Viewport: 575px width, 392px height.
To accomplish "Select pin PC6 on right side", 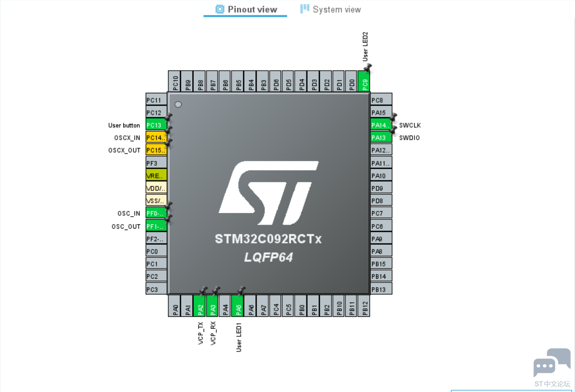I will [381, 226].
